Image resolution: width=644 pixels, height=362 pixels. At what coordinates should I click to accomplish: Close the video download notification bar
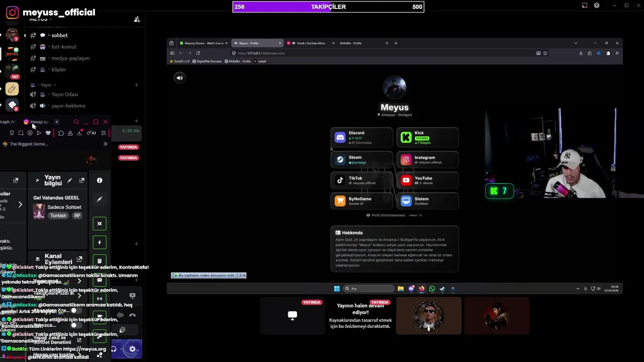coord(244,275)
